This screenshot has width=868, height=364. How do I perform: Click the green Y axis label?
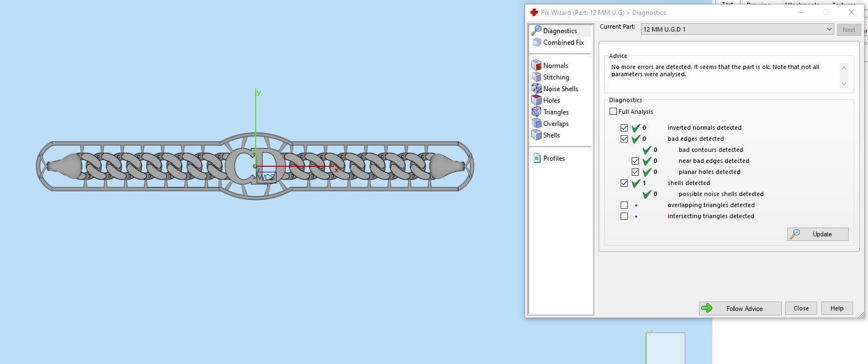tap(258, 92)
